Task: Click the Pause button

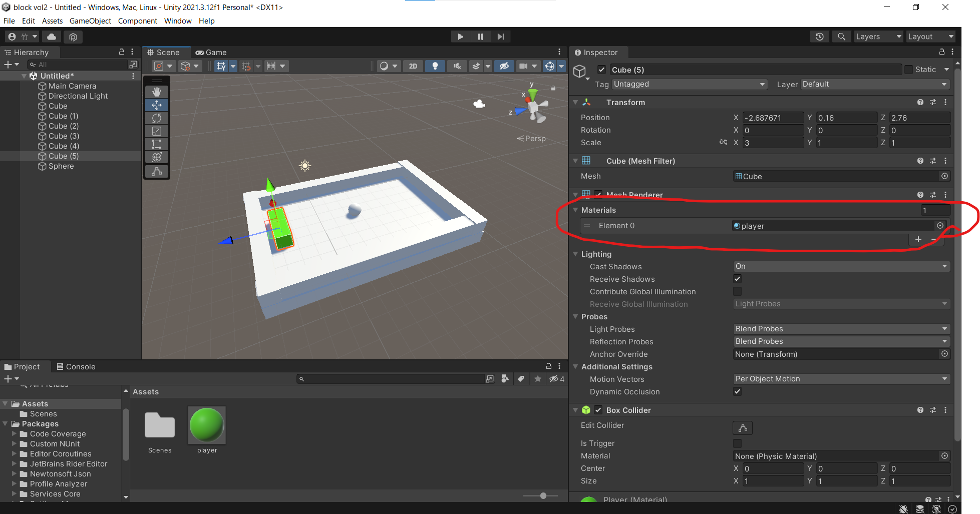Action: [x=481, y=37]
